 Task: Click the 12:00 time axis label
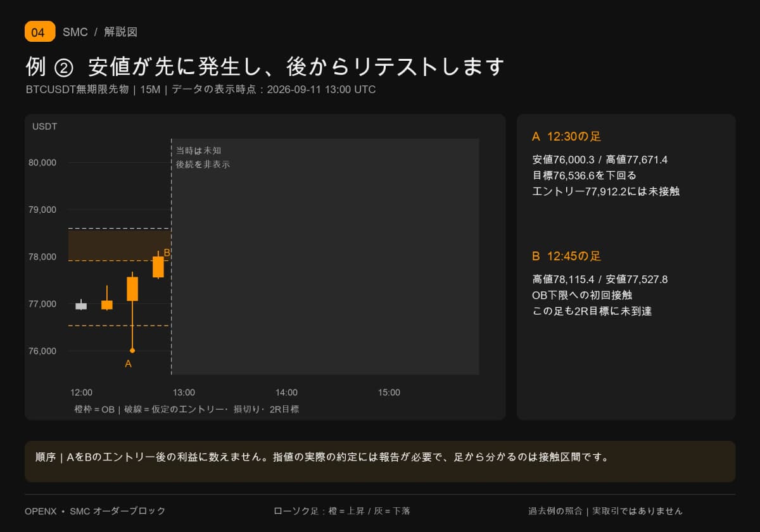pos(81,393)
